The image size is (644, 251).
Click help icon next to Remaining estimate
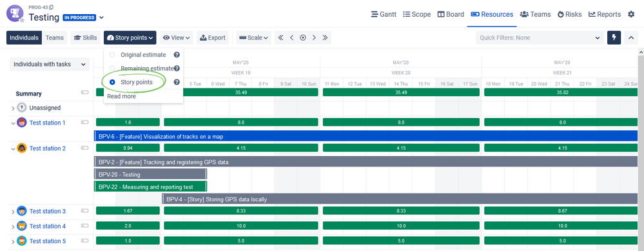(177, 68)
